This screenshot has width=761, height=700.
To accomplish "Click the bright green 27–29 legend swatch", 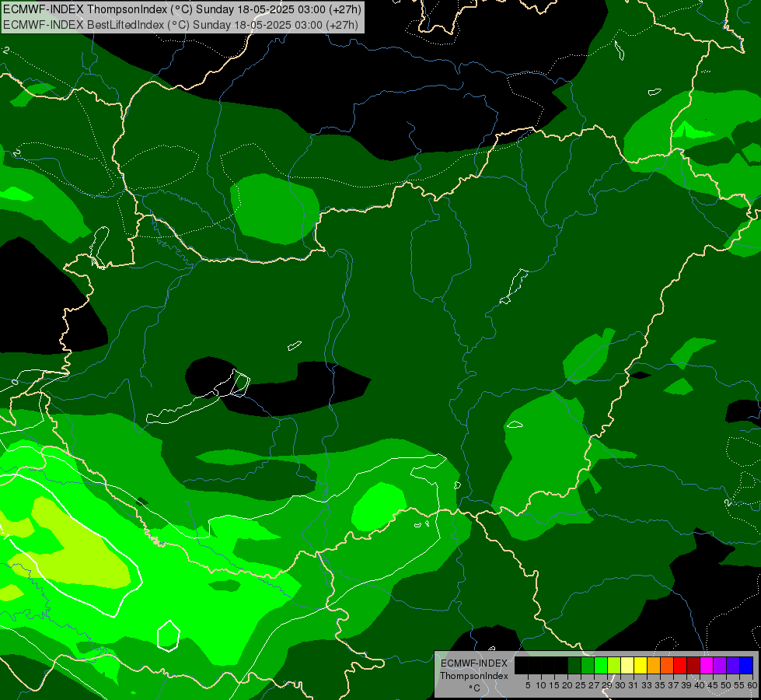I will tap(601, 665).
